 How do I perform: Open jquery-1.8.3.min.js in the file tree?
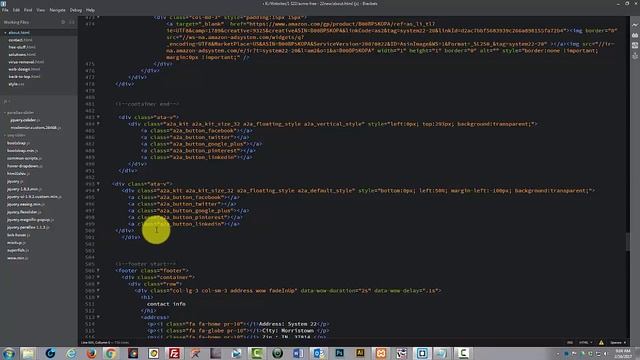pyautogui.click(x=24, y=189)
